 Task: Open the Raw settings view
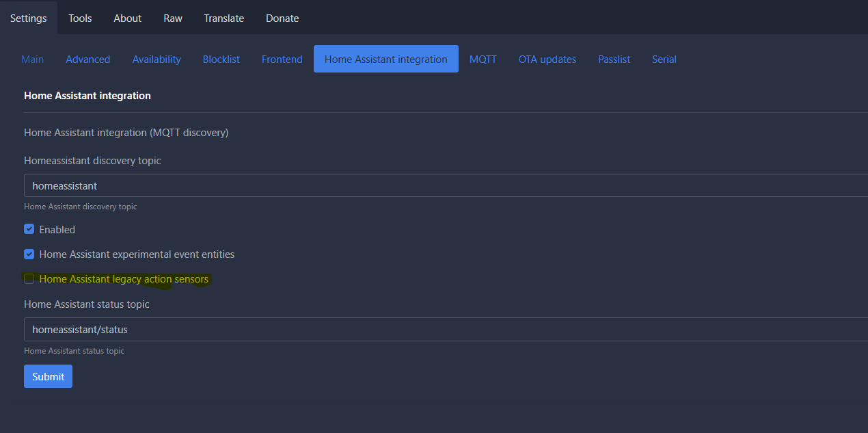(173, 18)
